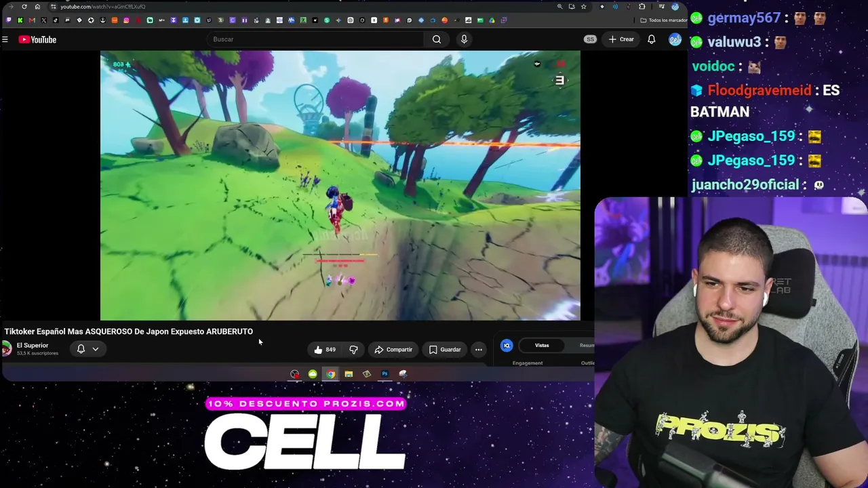Go to the YouTube home logo

37,39
